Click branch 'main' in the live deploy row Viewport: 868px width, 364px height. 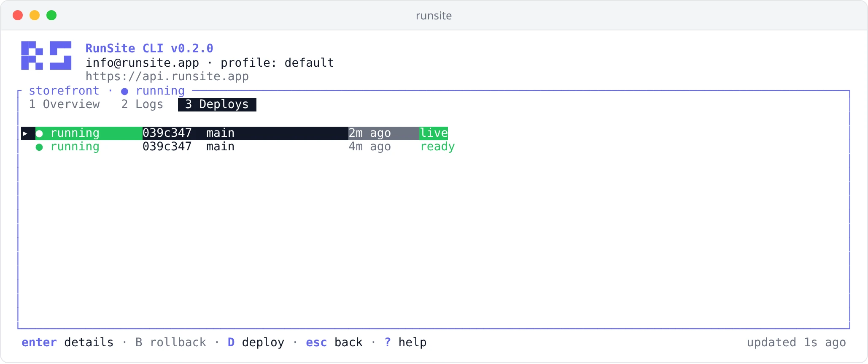point(220,133)
